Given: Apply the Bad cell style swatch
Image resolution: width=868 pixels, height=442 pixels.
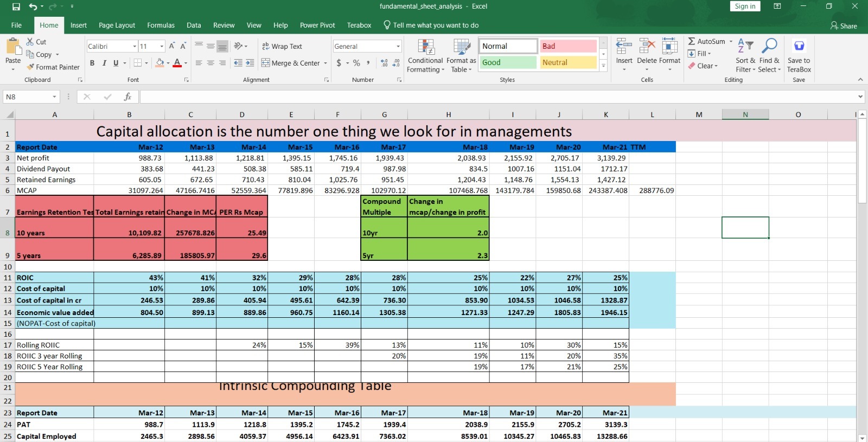Looking at the screenshot, I should [x=567, y=47].
